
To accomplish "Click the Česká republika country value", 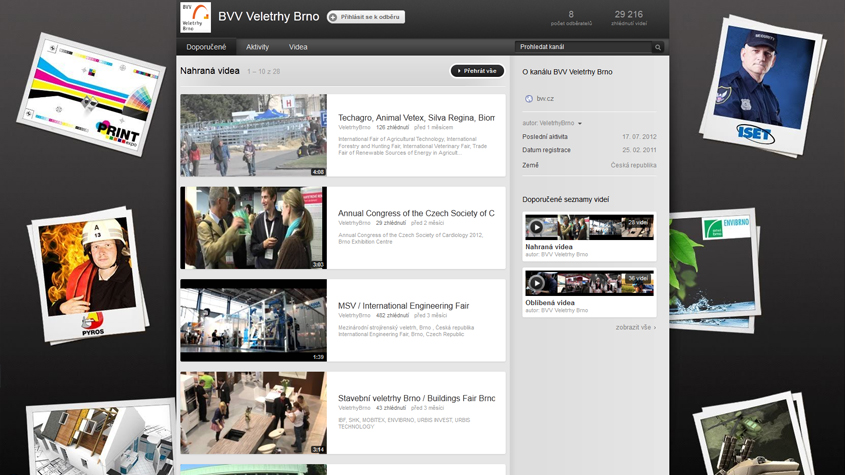I will (633, 166).
